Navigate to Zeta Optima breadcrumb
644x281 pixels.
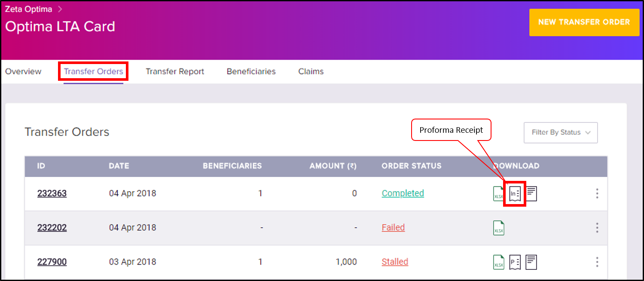28,9
